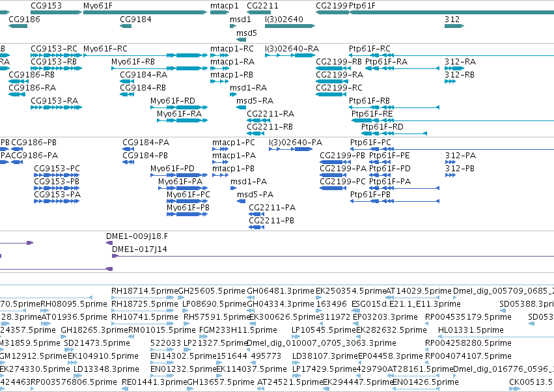Select the CG9184 gene glyph
This screenshot has width=554, height=392.
tap(126, 26)
